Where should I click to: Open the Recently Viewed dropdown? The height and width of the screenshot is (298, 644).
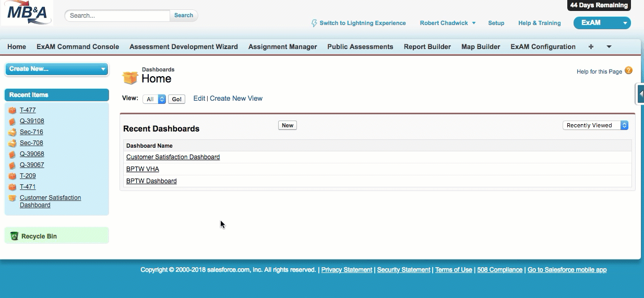click(595, 125)
